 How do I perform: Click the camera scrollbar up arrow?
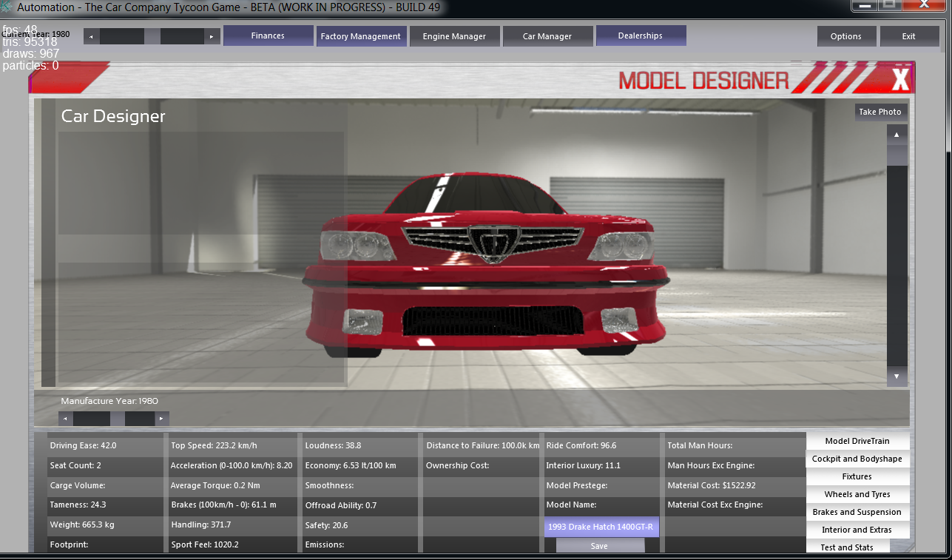click(x=897, y=135)
